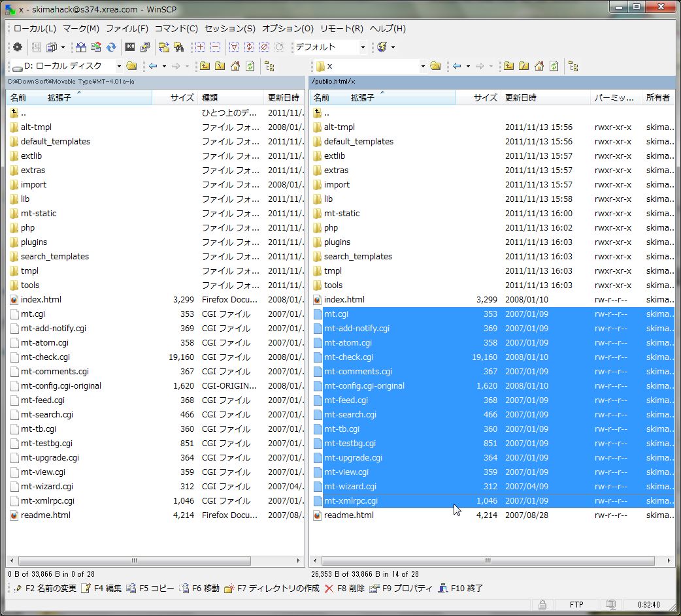Image resolution: width=681 pixels, height=616 pixels.
Task: Open the デフォルト transfer settings dropdown
Action: point(363,47)
